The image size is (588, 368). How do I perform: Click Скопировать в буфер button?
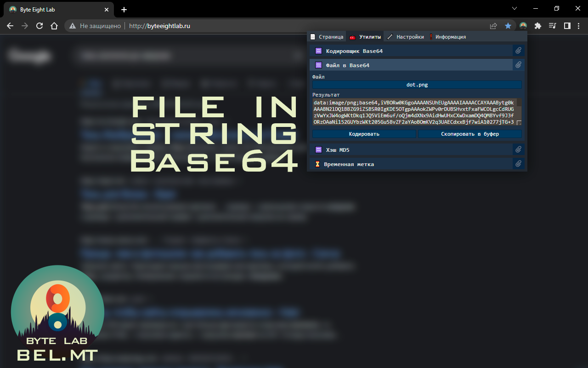click(469, 134)
